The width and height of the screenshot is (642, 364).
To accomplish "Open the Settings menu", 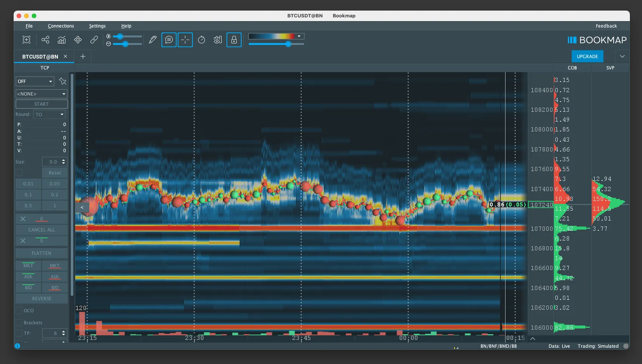I will (97, 26).
